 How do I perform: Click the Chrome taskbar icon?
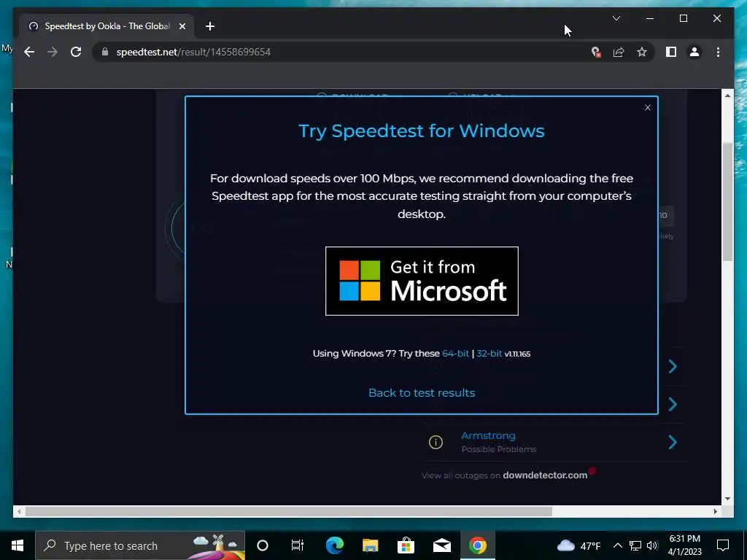pyautogui.click(x=477, y=545)
